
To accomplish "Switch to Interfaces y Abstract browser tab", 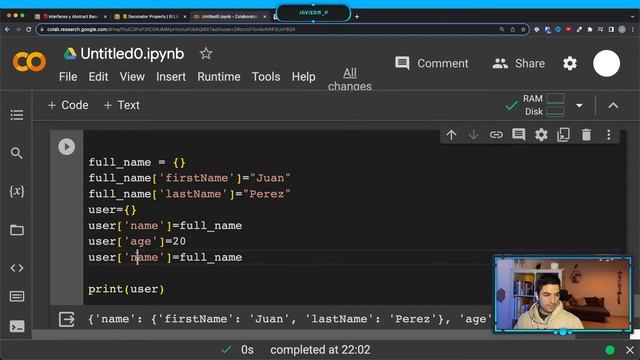I will 70,16.
